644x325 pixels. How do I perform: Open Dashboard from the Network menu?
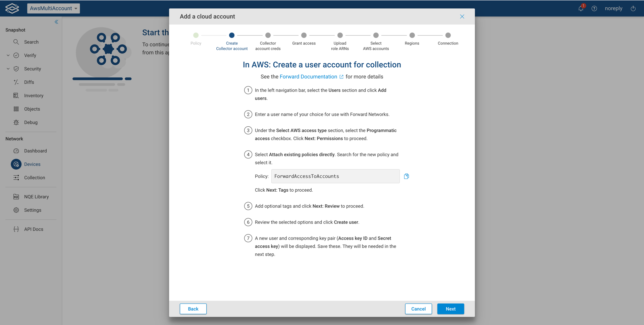pos(16,151)
